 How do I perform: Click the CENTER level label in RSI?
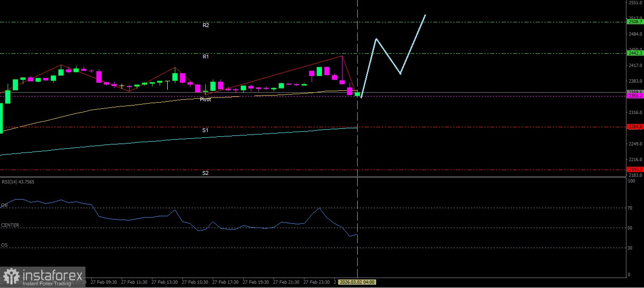10,225
